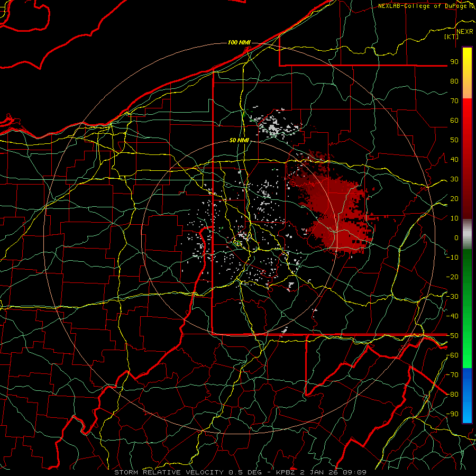Select the positive 80 scale value
The width and height of the screenshot is (476, 476).
coord(454,81)
